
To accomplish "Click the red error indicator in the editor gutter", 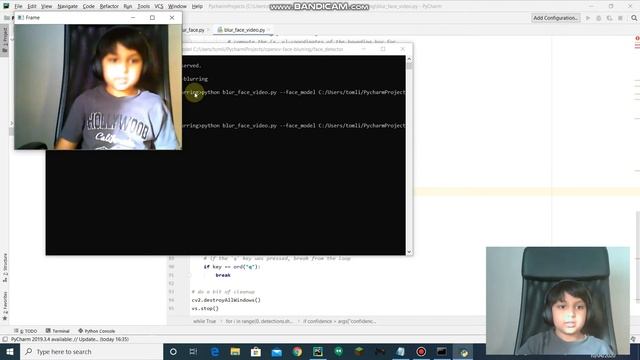I will click(637, 38).
